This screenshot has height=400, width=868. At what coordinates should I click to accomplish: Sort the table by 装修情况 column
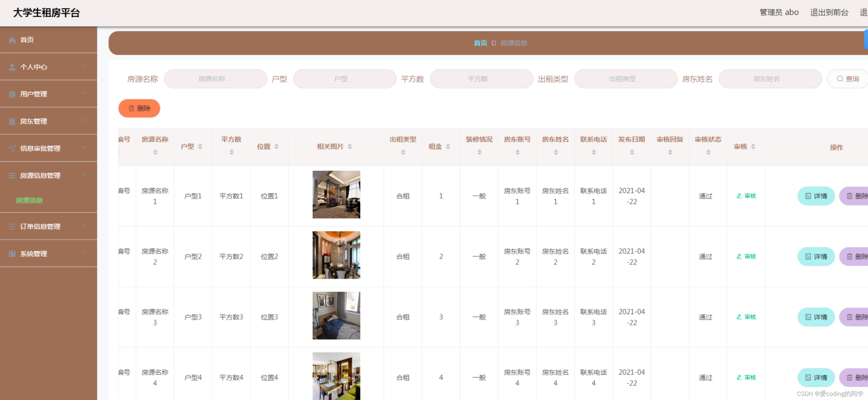click(479, 152)
